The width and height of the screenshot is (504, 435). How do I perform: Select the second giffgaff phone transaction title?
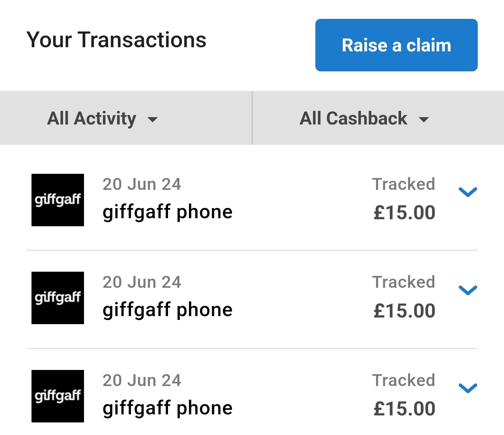click(168, 310)
